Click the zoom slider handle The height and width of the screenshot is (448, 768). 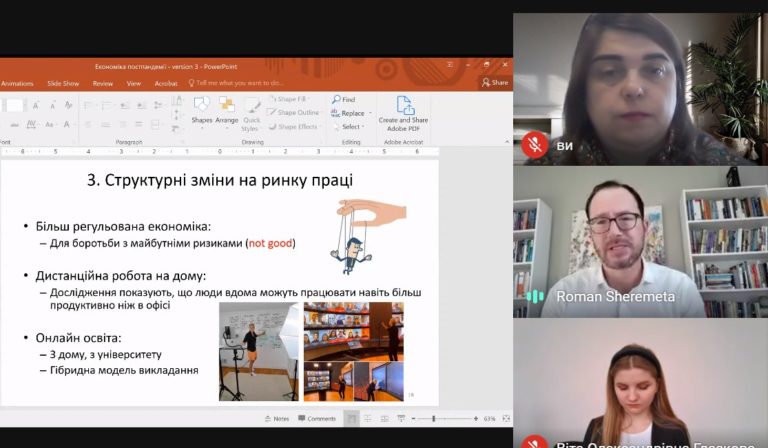click(433, 419)
